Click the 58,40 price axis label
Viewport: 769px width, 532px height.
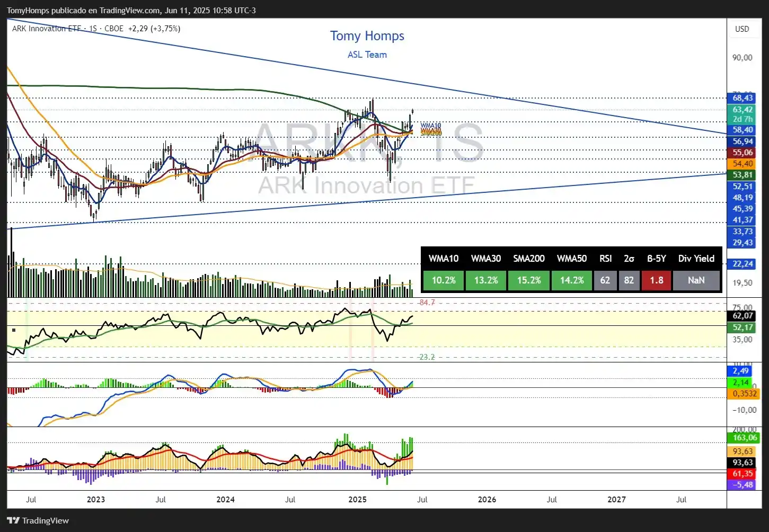743,130
